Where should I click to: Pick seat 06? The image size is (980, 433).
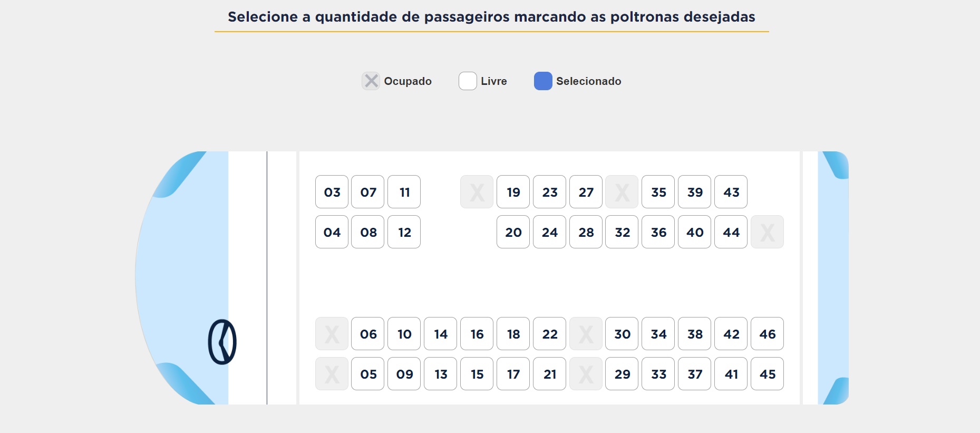tap(368, 334)
